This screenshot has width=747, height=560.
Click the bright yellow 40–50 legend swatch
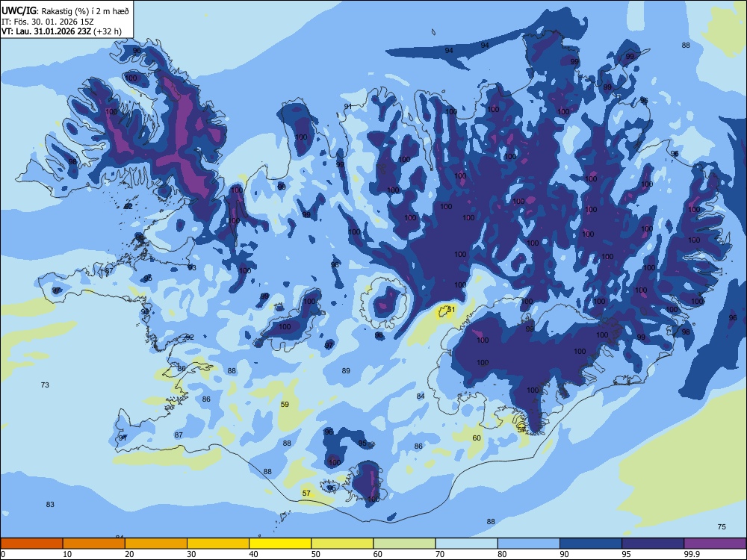(280, 544)
